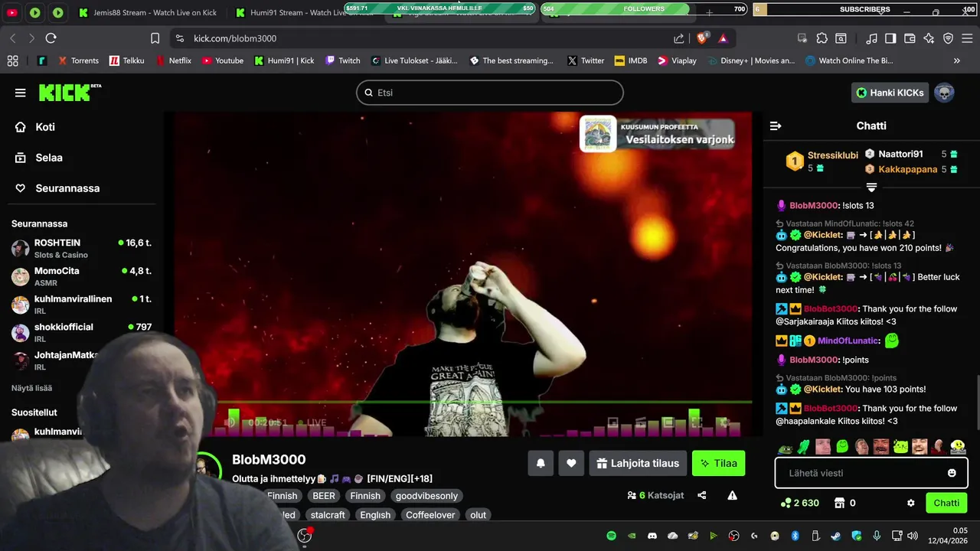View channel points balance 2 630
This screenshot has height=551, width=980.
pyautogui.click(x=799, y=503)
